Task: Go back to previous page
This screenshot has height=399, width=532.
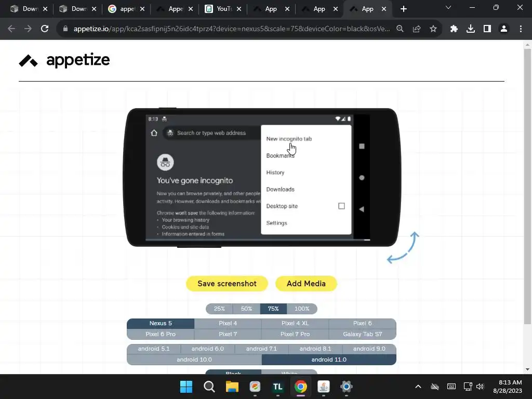Action: click(11, 29)
